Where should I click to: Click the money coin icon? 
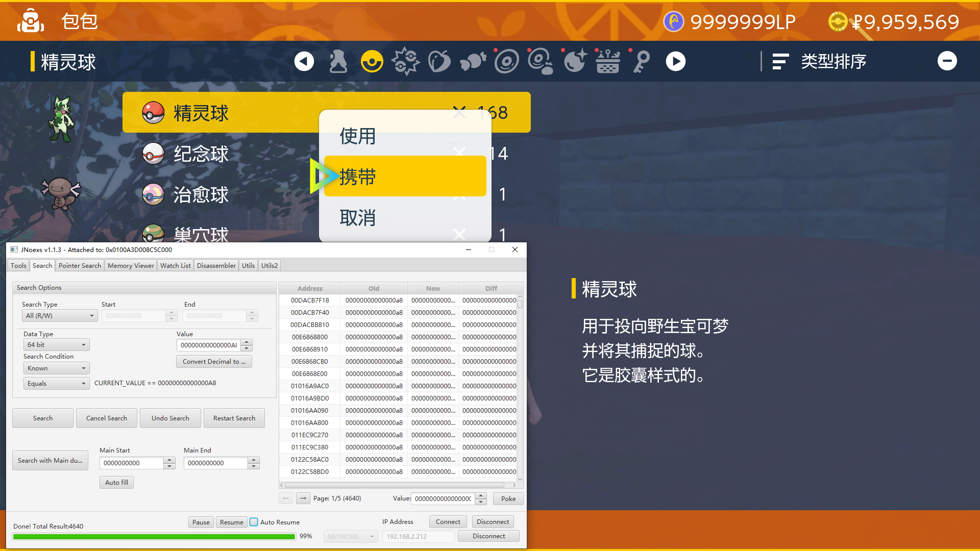838,22
